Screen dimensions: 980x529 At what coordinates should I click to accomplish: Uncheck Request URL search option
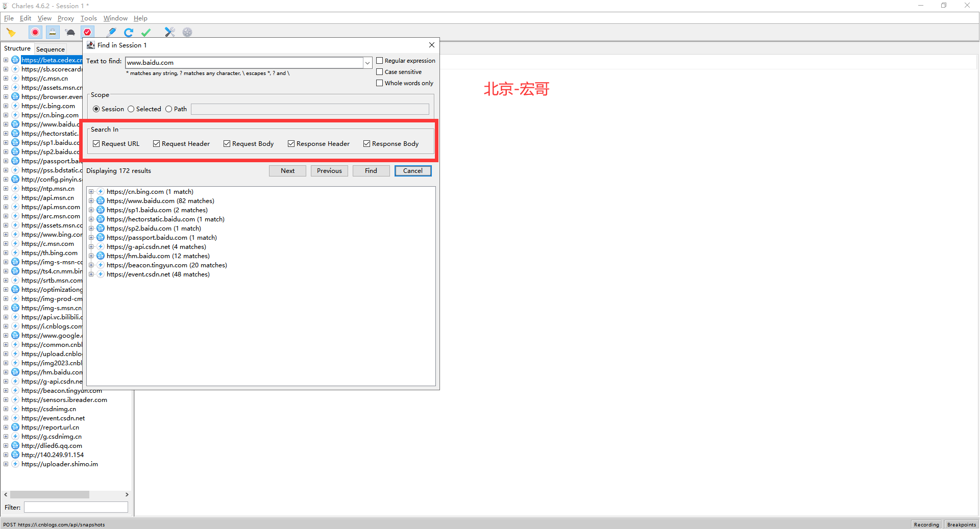pyautogui.click(x=96, y=144)
